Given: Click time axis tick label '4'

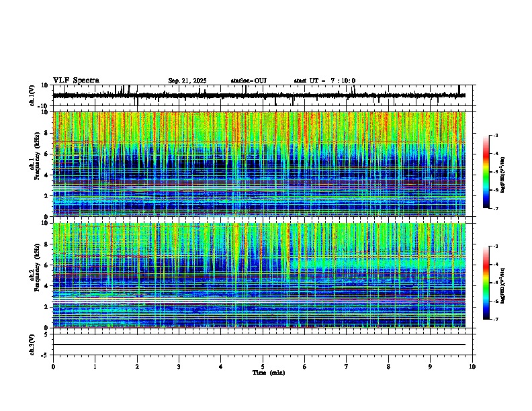Looking at the screenshot, I should [221, 367].
